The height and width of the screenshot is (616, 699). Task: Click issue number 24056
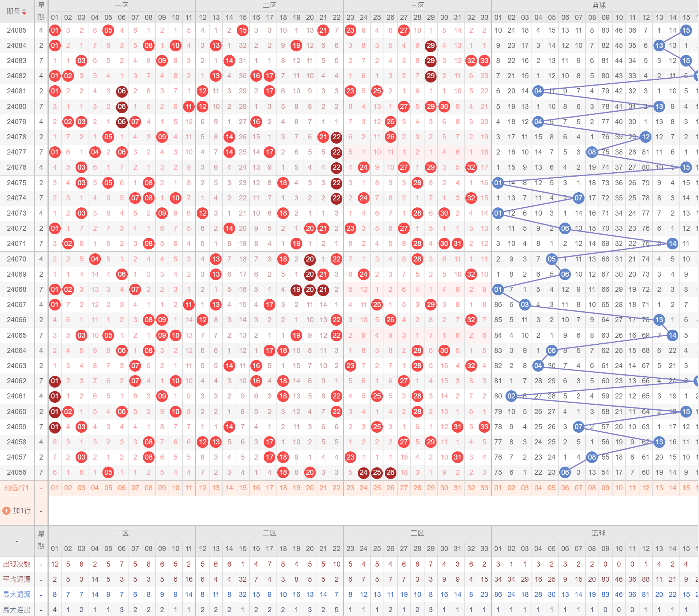[17, 472]
